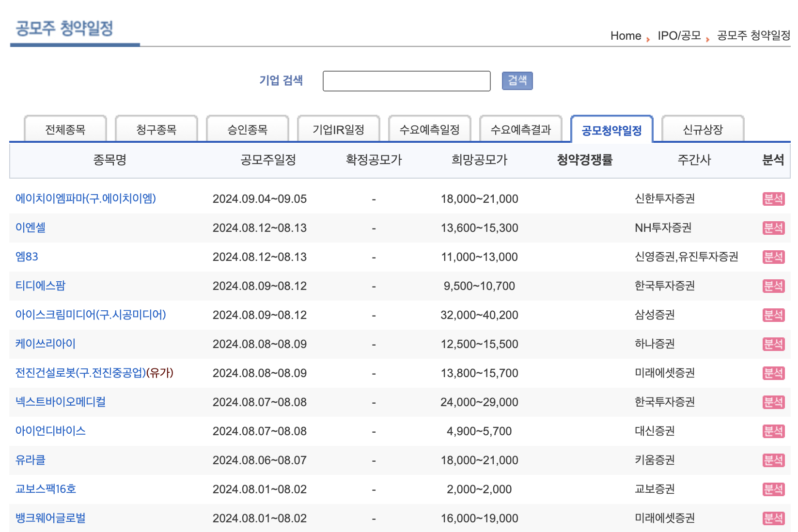This screenshot has height=532, width=798.
Task: Click the 분석 button for 티디에스팜
Action: [774, 286]
